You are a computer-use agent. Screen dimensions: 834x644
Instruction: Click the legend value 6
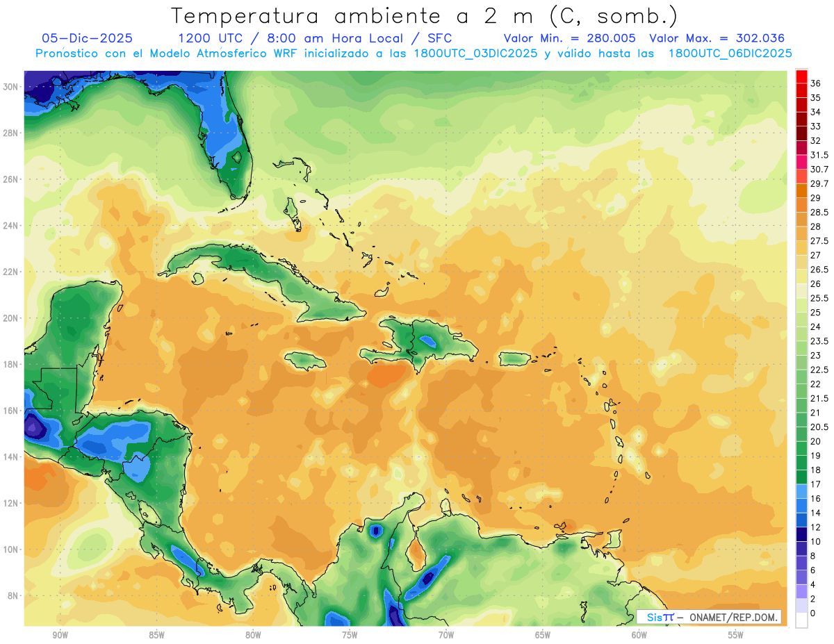coord(813,570)
